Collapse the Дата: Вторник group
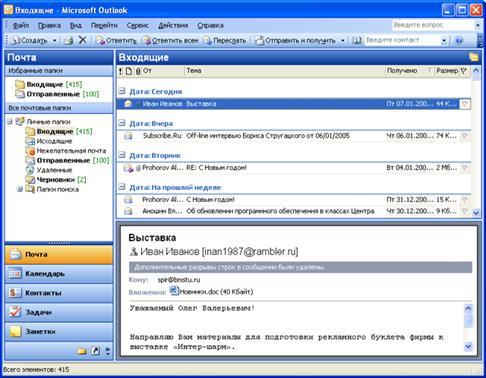Screen dimensions: 486x378 (x=122, y=155)
